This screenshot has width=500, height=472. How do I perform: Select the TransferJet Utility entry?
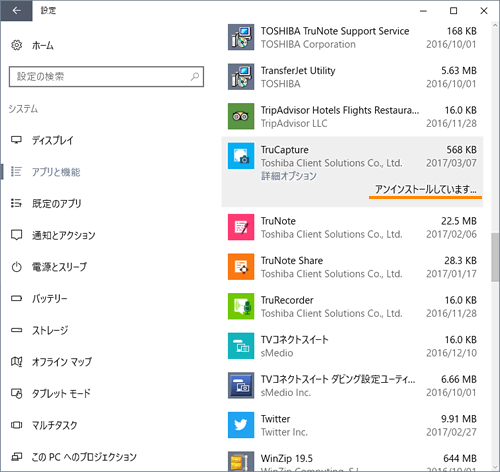tap(352, 77)
